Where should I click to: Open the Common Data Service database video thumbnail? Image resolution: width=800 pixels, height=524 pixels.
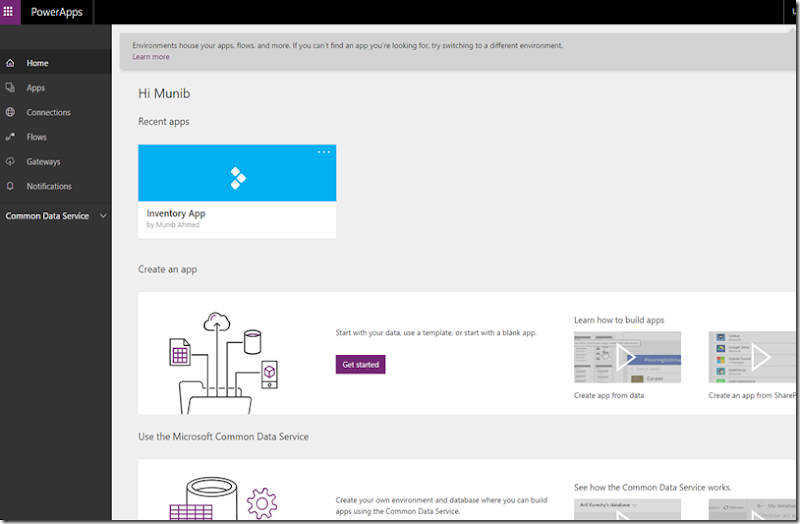(x=627, y=509)
